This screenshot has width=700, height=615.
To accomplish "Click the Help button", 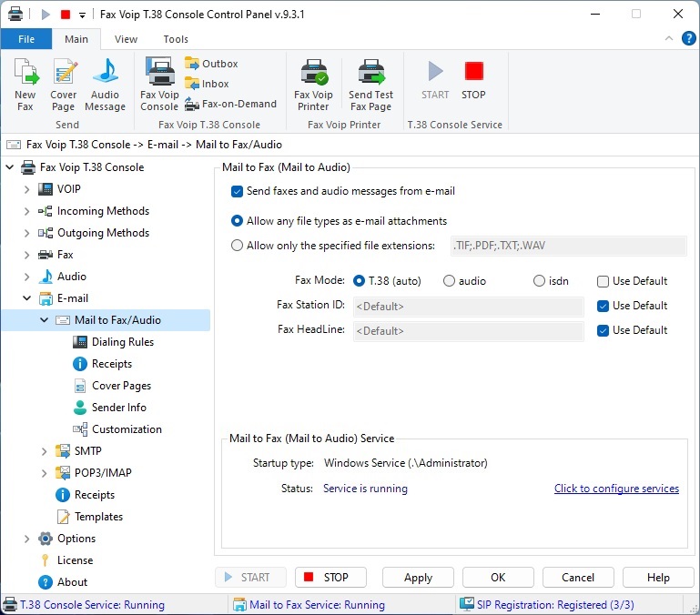I will pyautogui.click(x=658, y=578).
